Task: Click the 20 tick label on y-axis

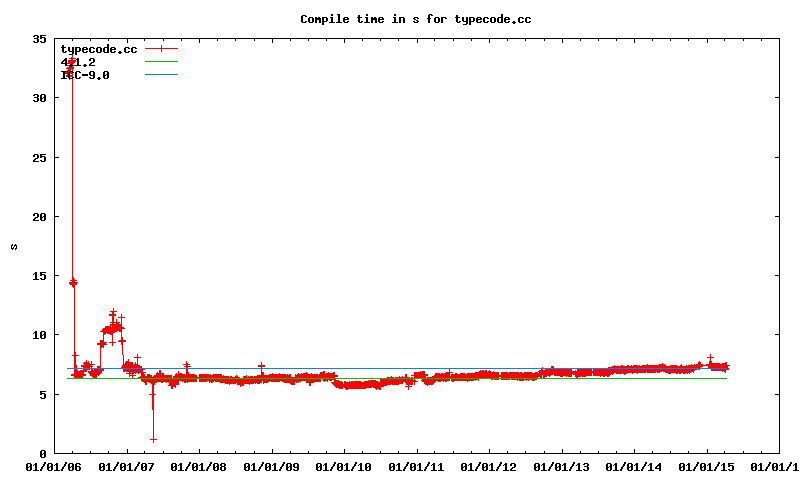Action: click(x=38, y=217)
